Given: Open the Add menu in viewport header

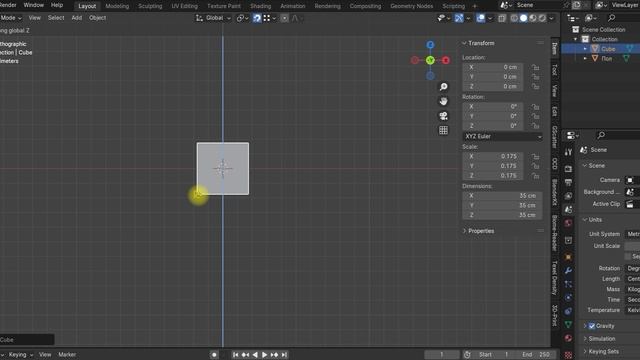Looking at the screenshot, I should [77, 18].
